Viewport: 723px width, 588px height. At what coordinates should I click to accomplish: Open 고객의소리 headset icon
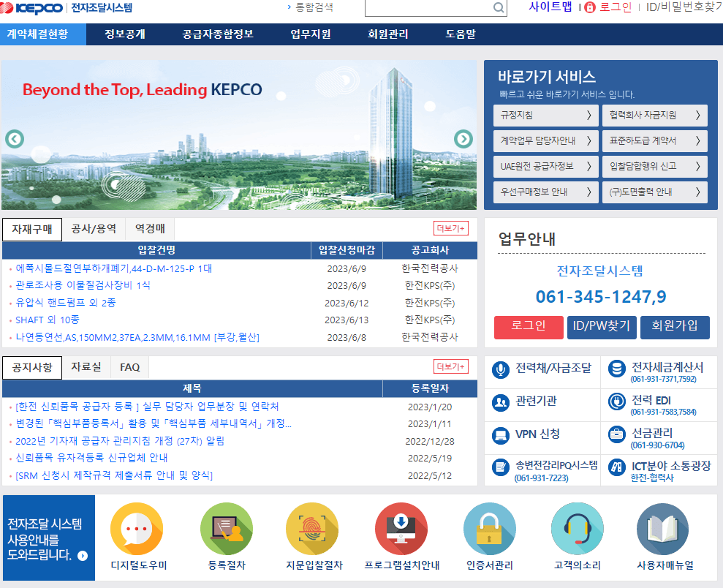click(x=578, y=529)
